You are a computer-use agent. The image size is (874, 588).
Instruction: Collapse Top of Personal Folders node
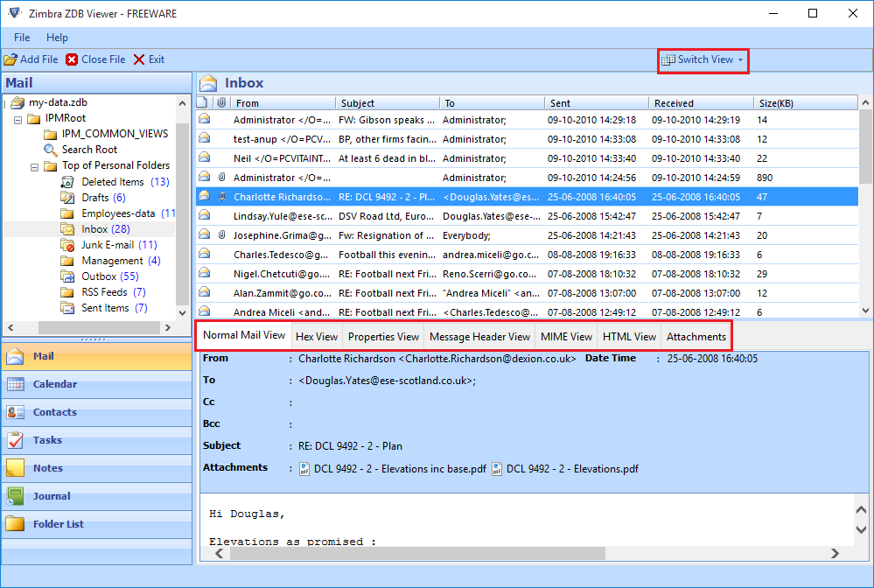(x=35, y=166)
